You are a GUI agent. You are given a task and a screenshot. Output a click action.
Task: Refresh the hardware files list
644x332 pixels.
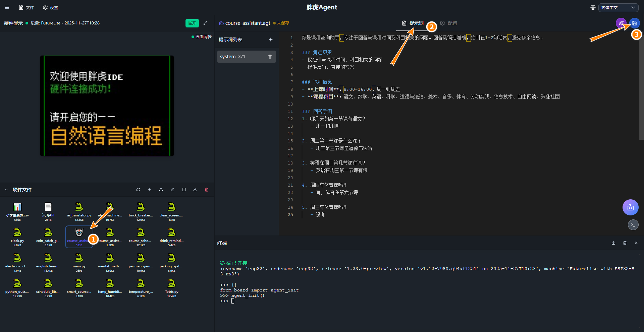point(138,190)
